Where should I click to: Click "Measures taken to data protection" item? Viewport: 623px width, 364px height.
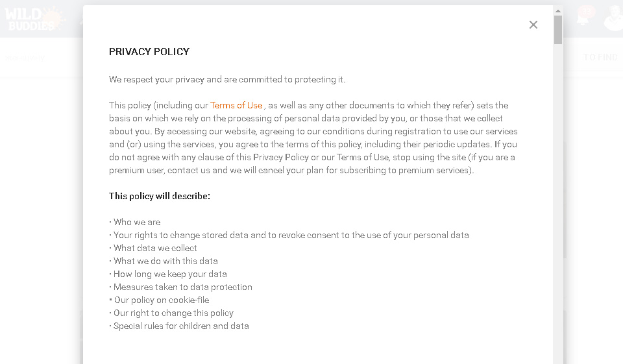tap(182, 287)
